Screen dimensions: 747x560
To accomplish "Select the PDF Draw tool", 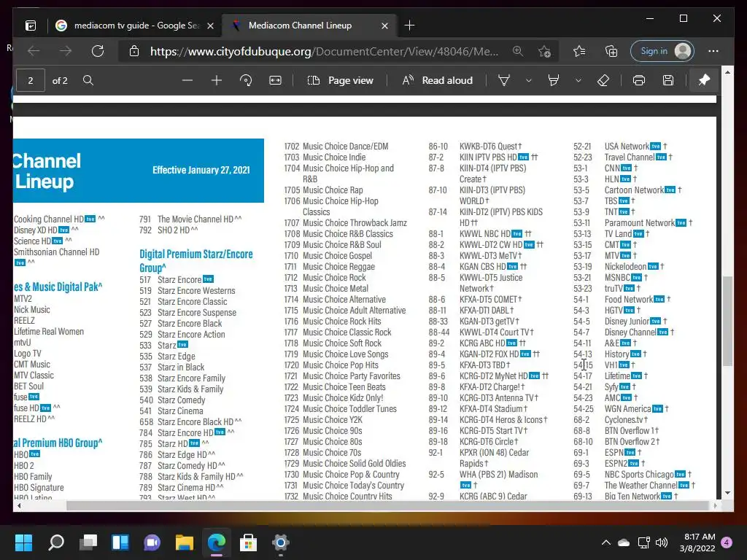I will [x=504, y=80].
